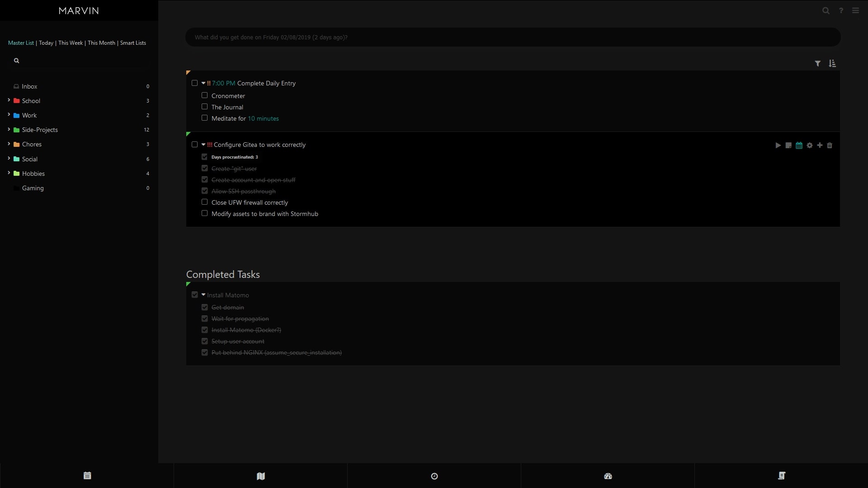Open note icon on Gitea task
Viewport: 868px width, 488px height.
[788, 145]
